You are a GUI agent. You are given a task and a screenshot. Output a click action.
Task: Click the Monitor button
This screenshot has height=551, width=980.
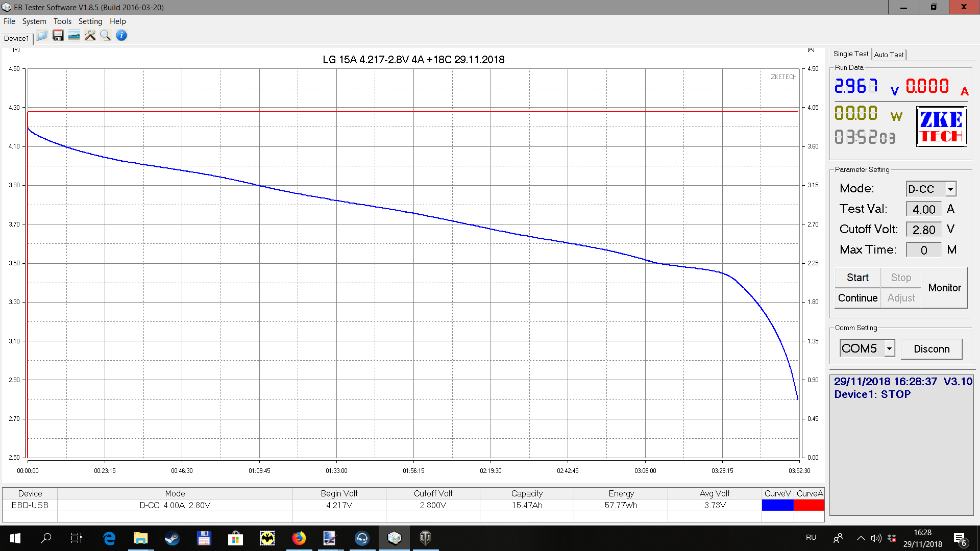click(944, 288)
